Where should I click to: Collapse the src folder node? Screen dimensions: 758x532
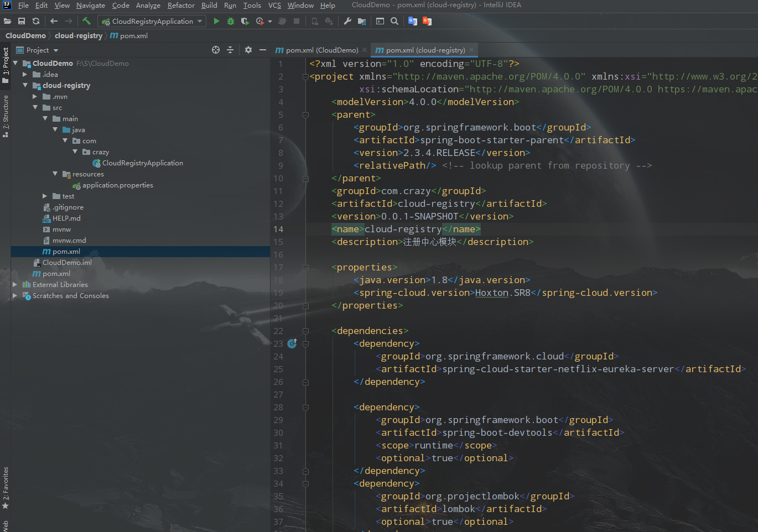35,107
